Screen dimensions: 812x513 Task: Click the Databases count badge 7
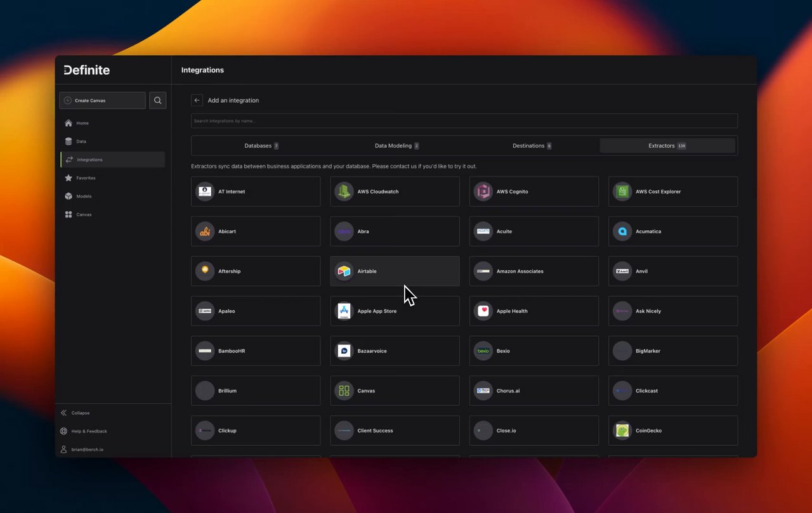pyautogui.click(x=276, y=146)
